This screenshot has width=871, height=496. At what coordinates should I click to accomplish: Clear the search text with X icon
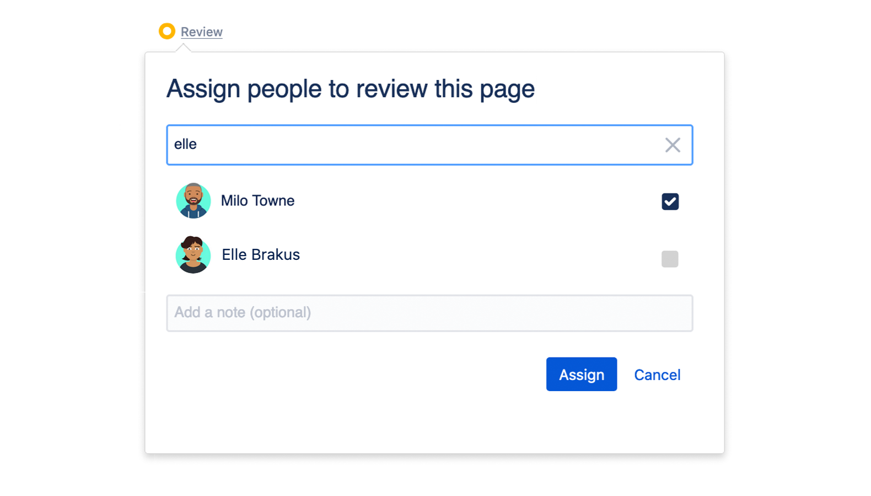673,145
